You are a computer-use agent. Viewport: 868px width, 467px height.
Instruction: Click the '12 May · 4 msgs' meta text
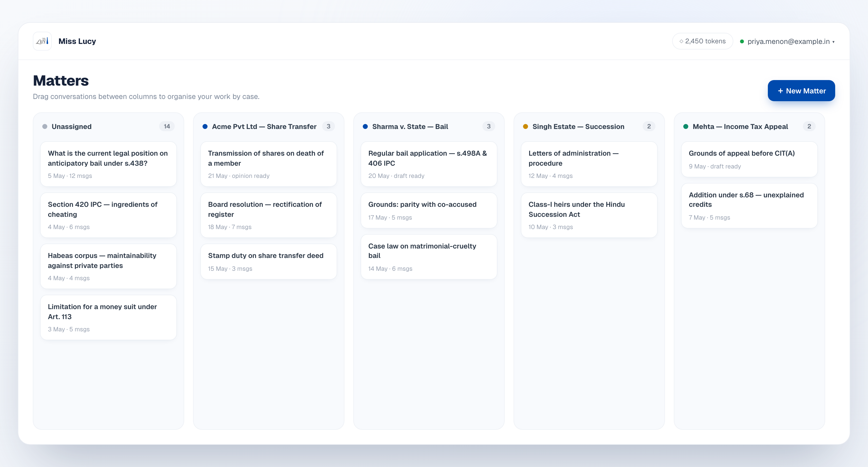click(x=551, y=176)
